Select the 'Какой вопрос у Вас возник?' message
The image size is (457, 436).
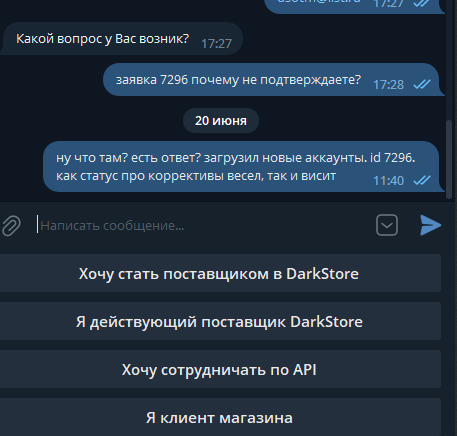point(121,39)
